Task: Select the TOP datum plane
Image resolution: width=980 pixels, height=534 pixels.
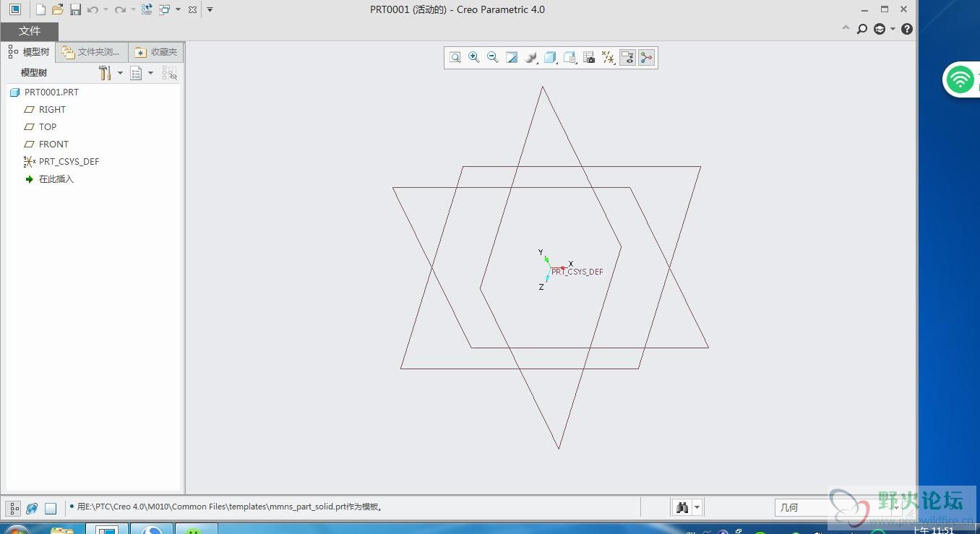Action: (40, 127)
